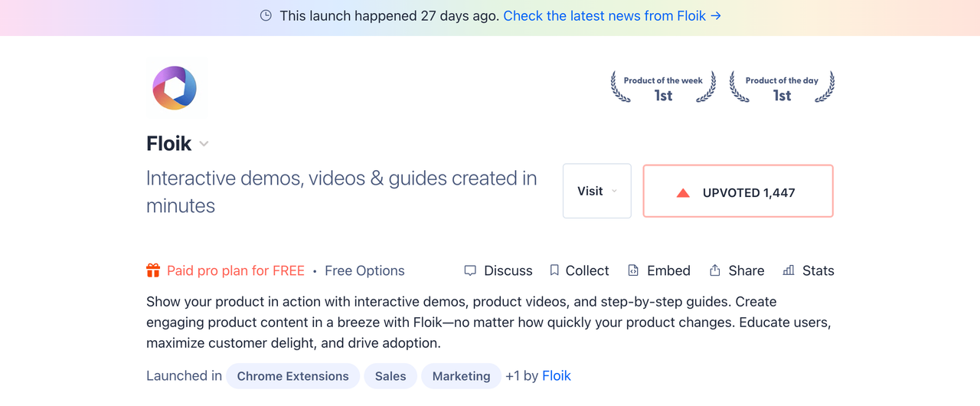Open Check the latest news from Floik link
Image resolution: width=980 pixels, height=406 pixels.
click(612, 15)
